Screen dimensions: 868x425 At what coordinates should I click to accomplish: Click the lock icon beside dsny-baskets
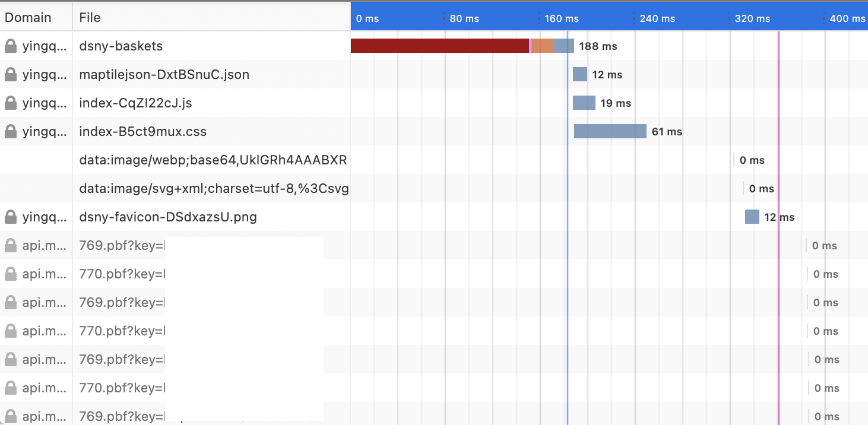point(10,46)
